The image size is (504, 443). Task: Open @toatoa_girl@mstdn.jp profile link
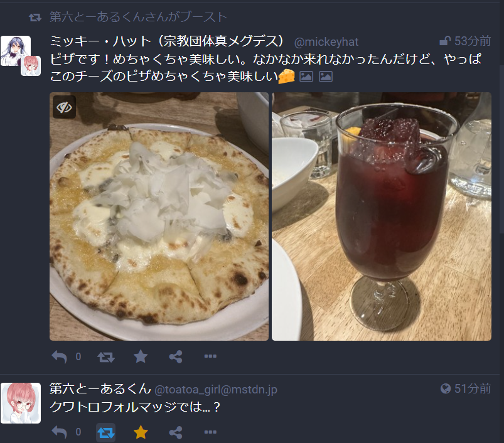(x=216, y=390)
